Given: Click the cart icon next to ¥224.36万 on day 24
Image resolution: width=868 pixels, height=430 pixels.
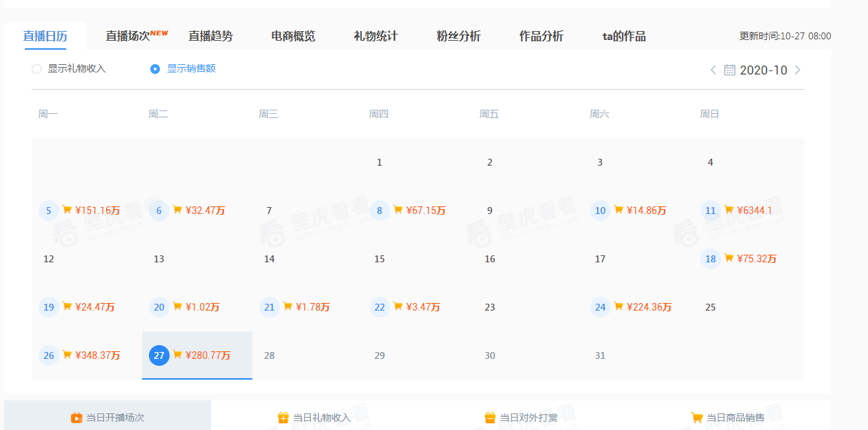Looking at the screenshot, I should (x=618, y=306).
